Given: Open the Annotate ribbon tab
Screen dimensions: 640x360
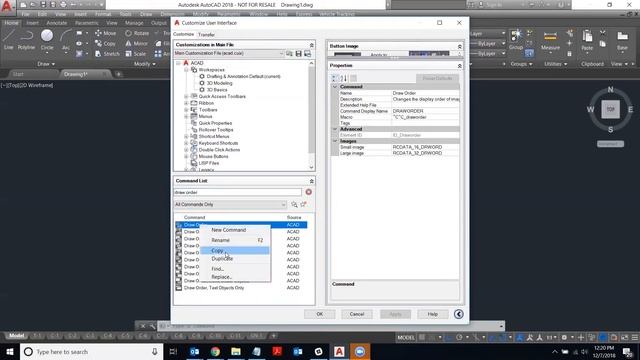Looking at the screenshot, I should [56, 23].
